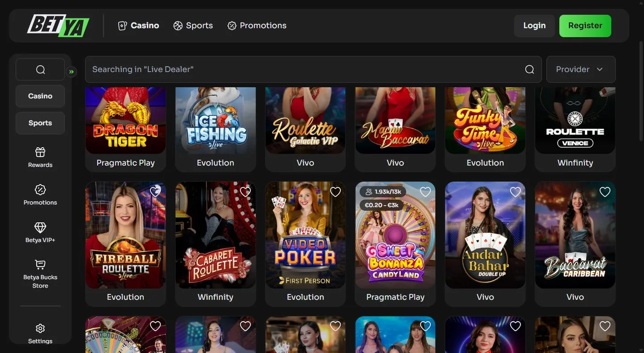Favorite Cabaret Roulette with the heart icon
The height and width of the screenshot is (353, 644).
click(246, 192)
